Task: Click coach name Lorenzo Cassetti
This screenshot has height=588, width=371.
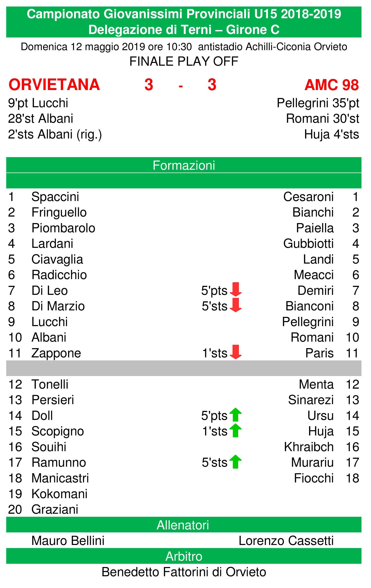Action: point(286,541)
